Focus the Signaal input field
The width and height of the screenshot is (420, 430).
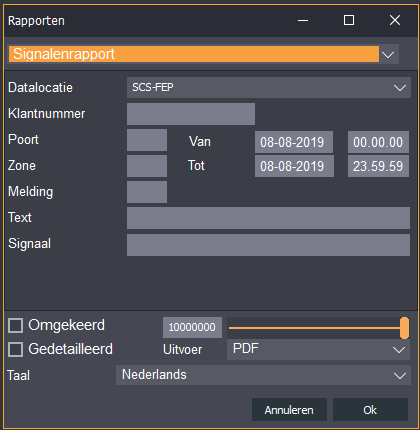tap(268, 245)
